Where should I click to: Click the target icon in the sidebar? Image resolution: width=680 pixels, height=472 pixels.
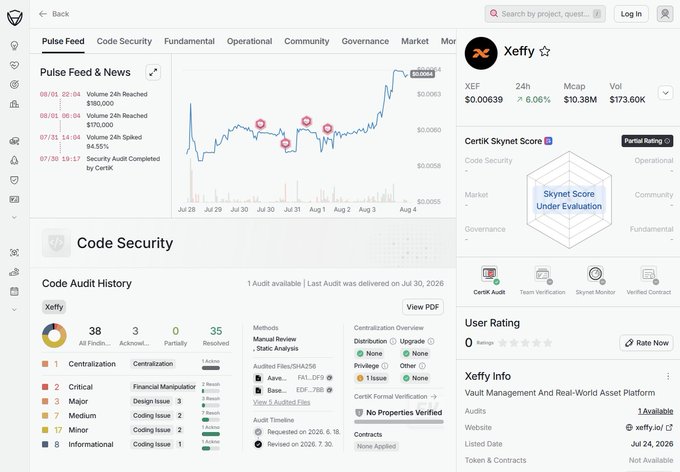pos(14,85)
